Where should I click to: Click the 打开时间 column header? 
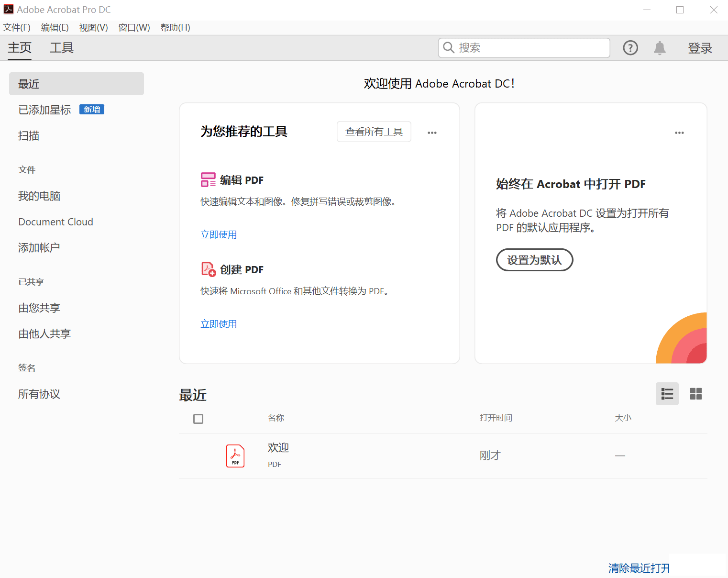coord(496,418)
